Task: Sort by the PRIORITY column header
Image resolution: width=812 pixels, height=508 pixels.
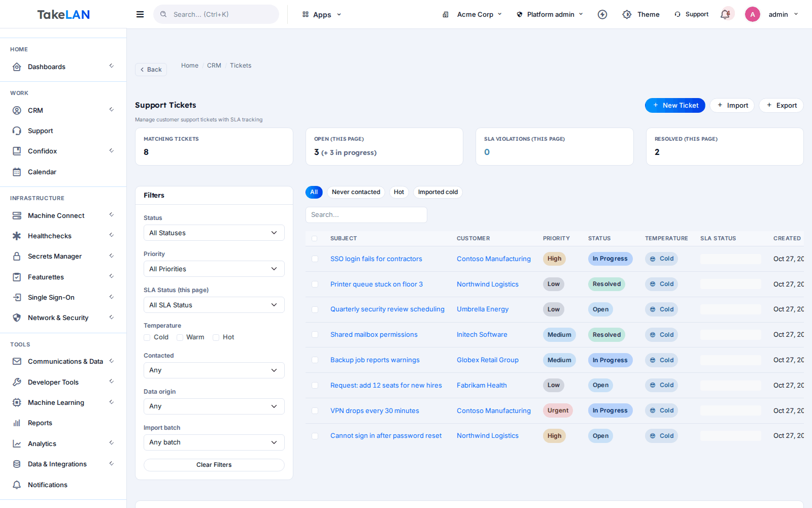Action: click(556, 238)
